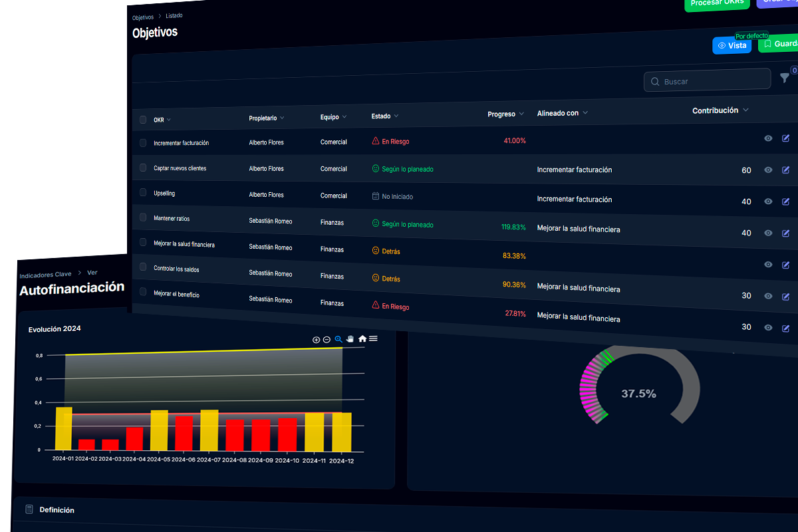Open the filter funnel icon
This screenshot has width=798, height=532.
(x=784, y=78)
